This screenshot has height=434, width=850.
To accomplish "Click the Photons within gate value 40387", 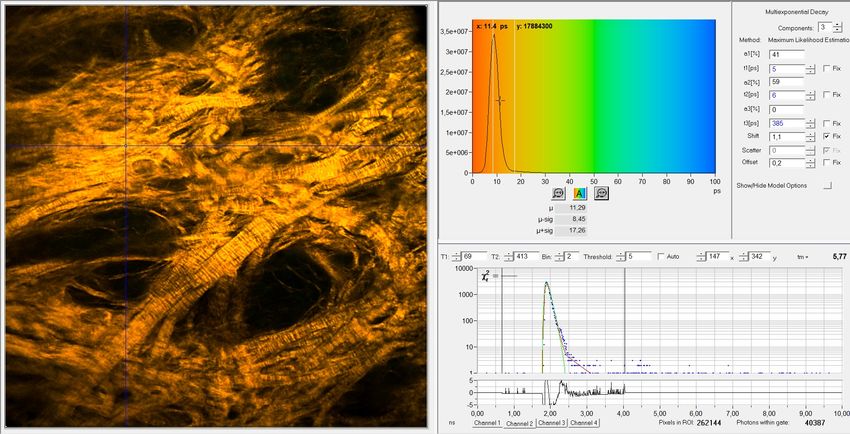I will (x=815, y=423).
